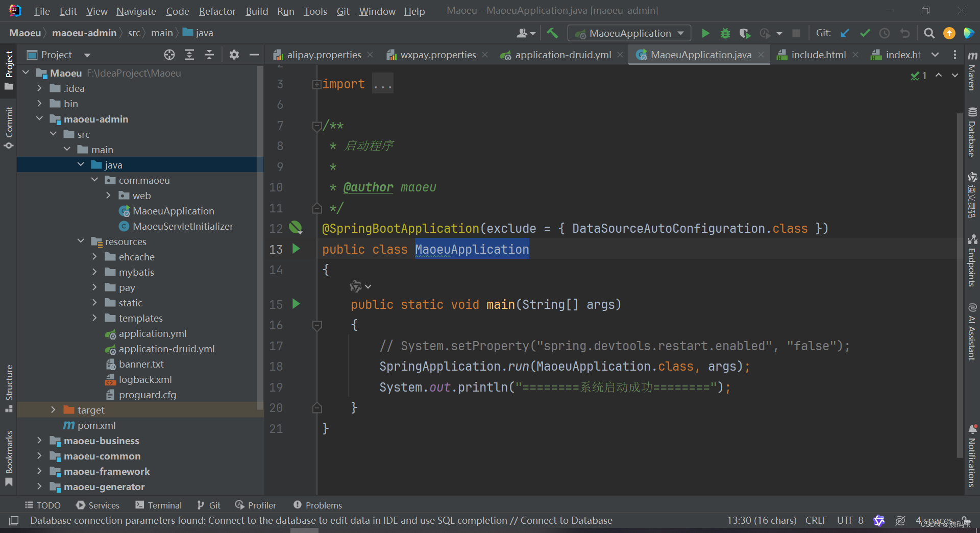980x533 pixels.
Task: Open the Maven tool window
Action: coord(972,71)
